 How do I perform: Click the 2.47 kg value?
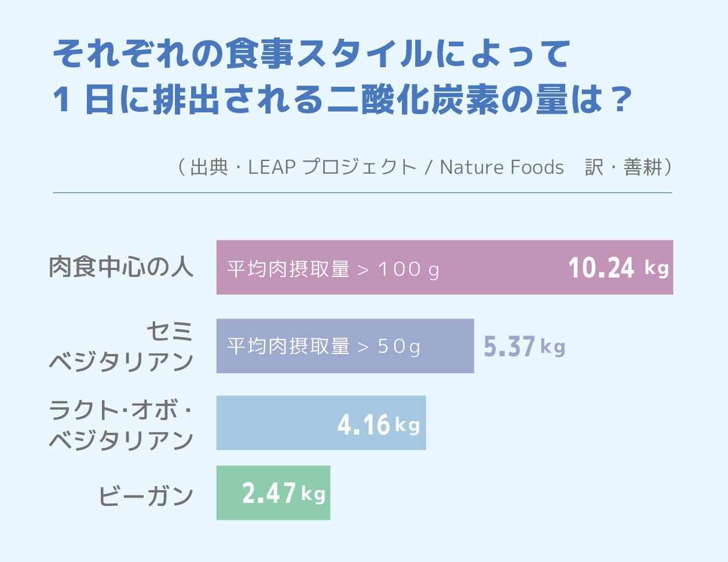[x=283, y=494]
